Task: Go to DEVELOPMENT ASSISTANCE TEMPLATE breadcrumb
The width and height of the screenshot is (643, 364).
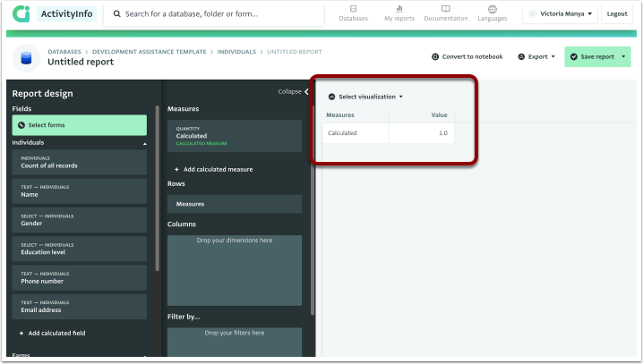Action: [150, 52]
